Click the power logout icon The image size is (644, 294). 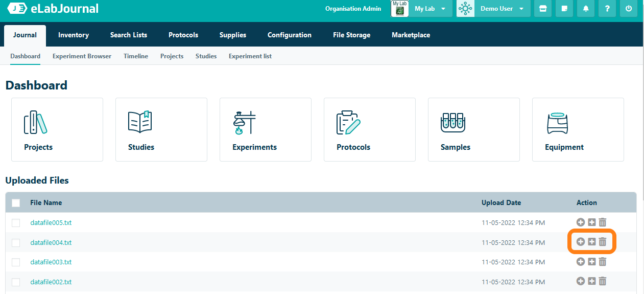point(629,9)
